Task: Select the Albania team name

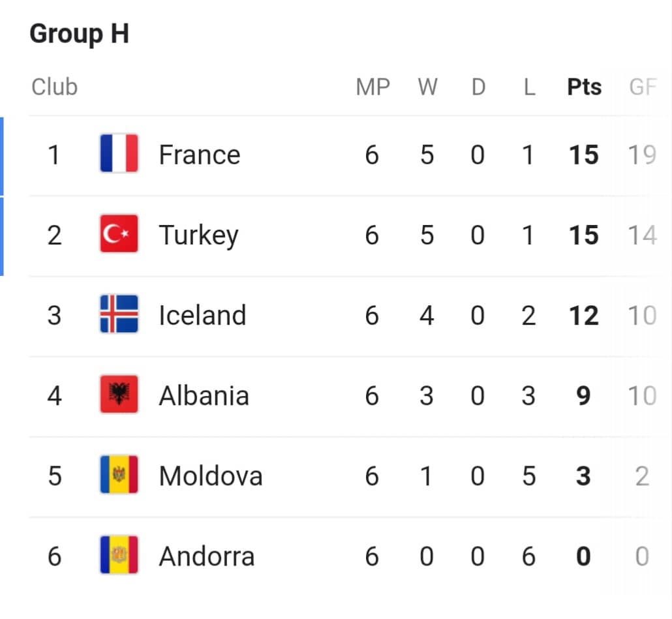Action: (204, 395)
